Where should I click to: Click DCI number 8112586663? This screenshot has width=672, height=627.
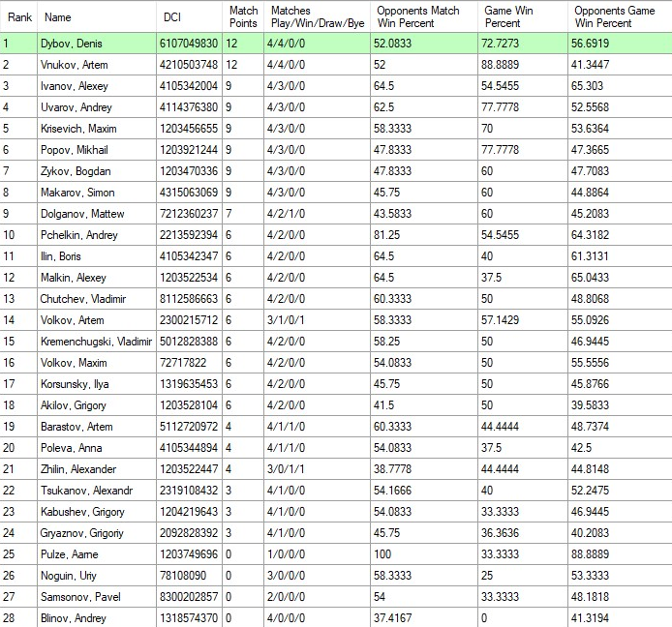click(x=191, y=299)
